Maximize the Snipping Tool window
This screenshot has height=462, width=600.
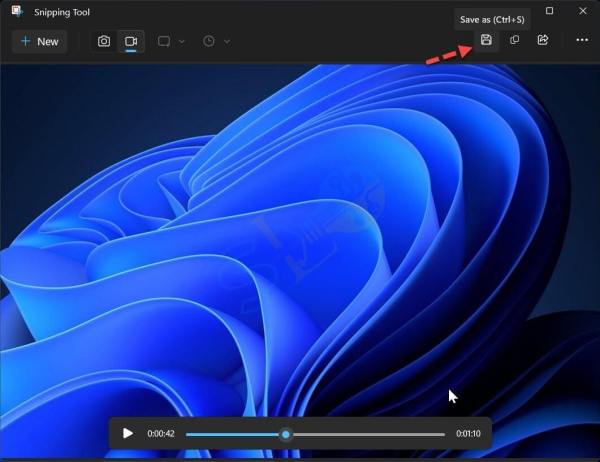coord(549,11)
